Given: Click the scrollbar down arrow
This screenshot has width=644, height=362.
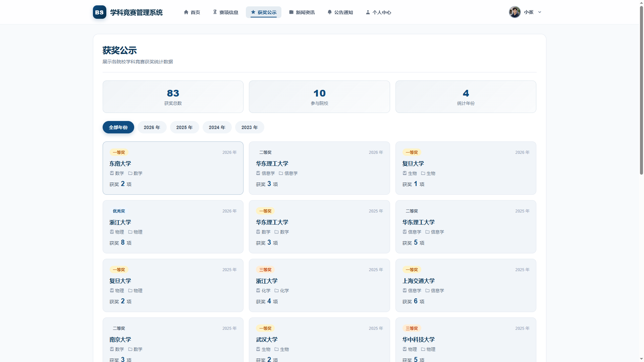Looking at the screenshot, I should pyautogui.click(x=641, y=359).
